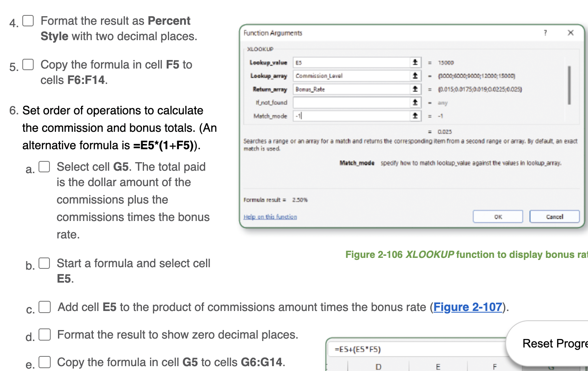Cancel the Function Arguments dialog
Screen dimensions: 588x371
click(554, 216)
